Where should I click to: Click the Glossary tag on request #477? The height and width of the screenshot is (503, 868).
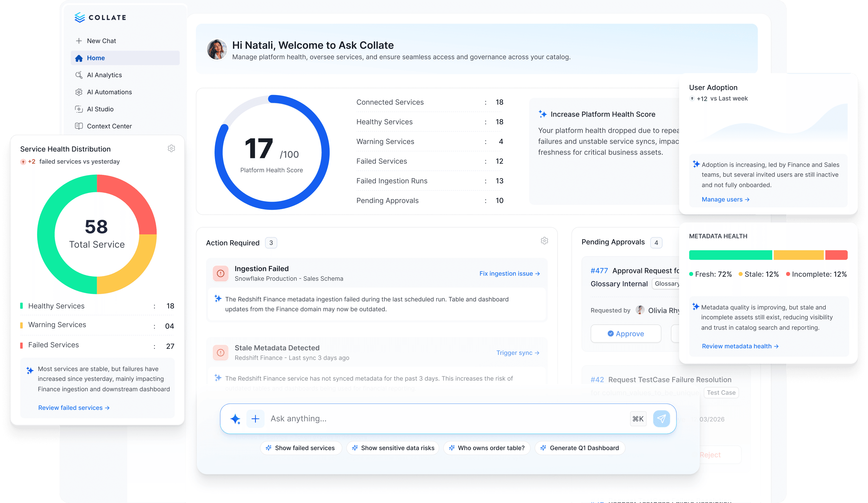666,284
